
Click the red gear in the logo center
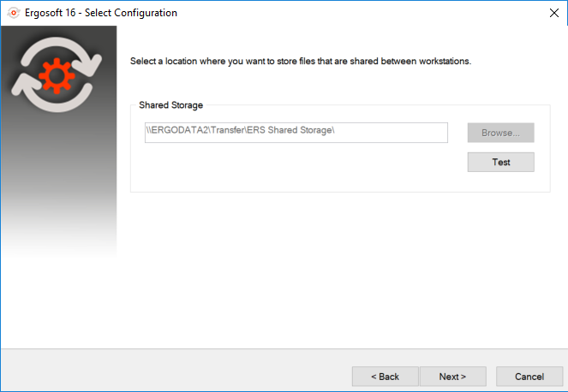57,75
